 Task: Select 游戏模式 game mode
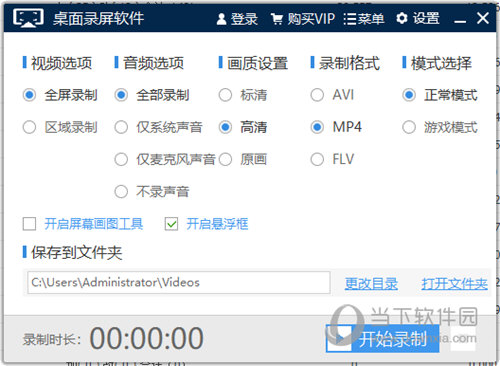440,127
